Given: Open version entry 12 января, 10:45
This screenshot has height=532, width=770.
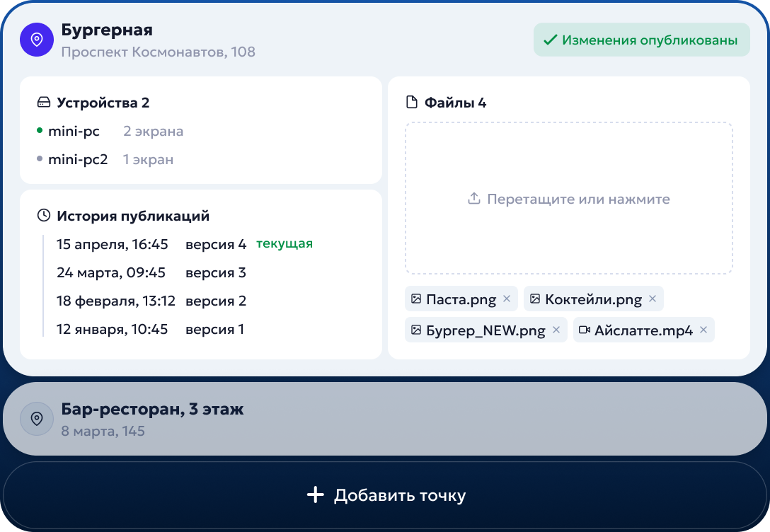Looking at the screenshot, I should click(112, 329).
